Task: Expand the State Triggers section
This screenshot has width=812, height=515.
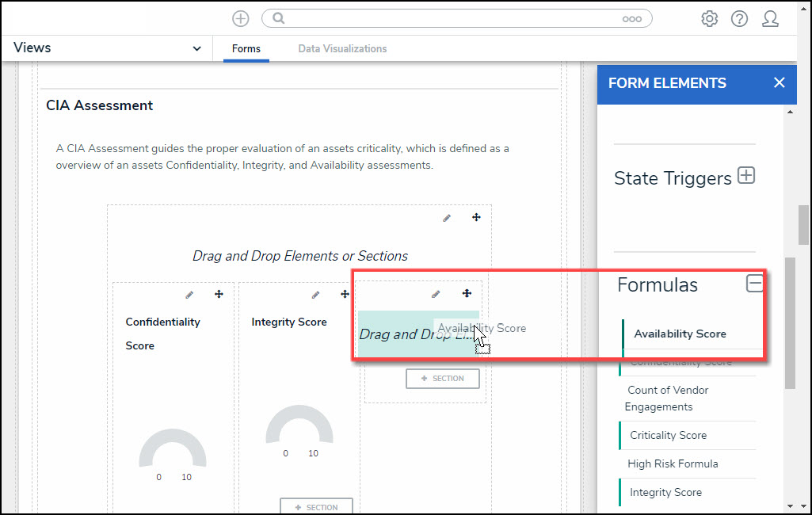Action: pyautogui.click(x=745, y=176)
